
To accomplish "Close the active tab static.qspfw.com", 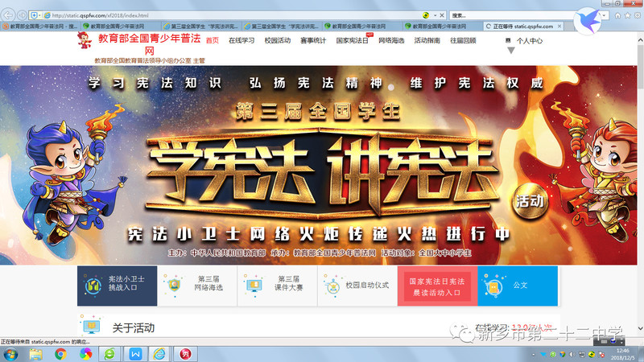I will click(559, 26).
